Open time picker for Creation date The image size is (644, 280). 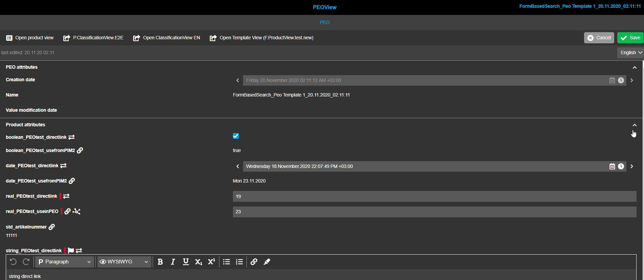621,80
